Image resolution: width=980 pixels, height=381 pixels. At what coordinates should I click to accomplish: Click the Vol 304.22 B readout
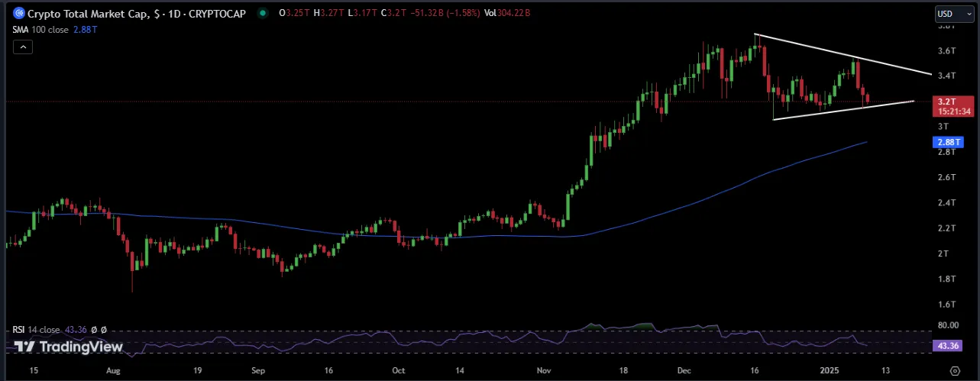(506, 14)
